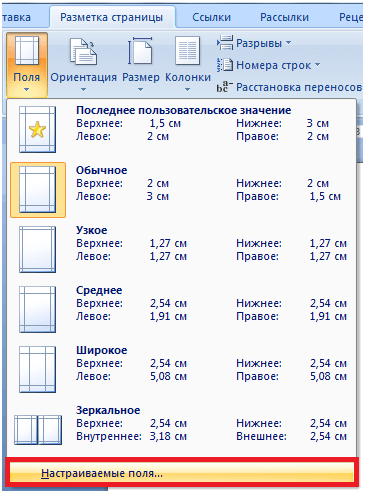Click Верхнее: 1,5 см in last custom value
Viewport: 365px width, 493px height.
128,123
